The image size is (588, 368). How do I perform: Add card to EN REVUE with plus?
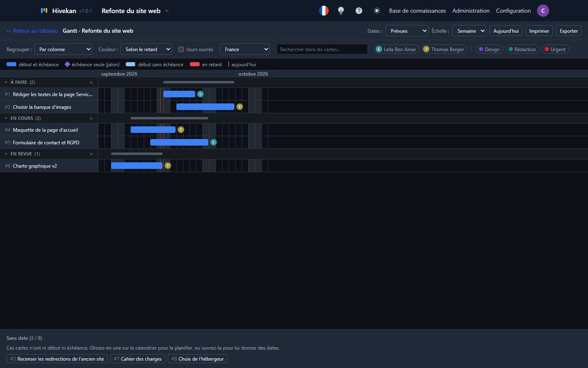(91, 154)
